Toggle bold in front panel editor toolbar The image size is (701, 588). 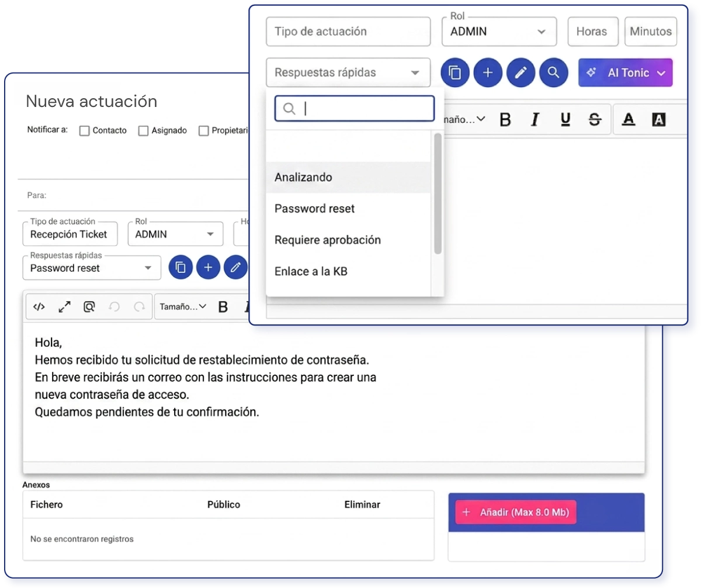tap(505, 120)
